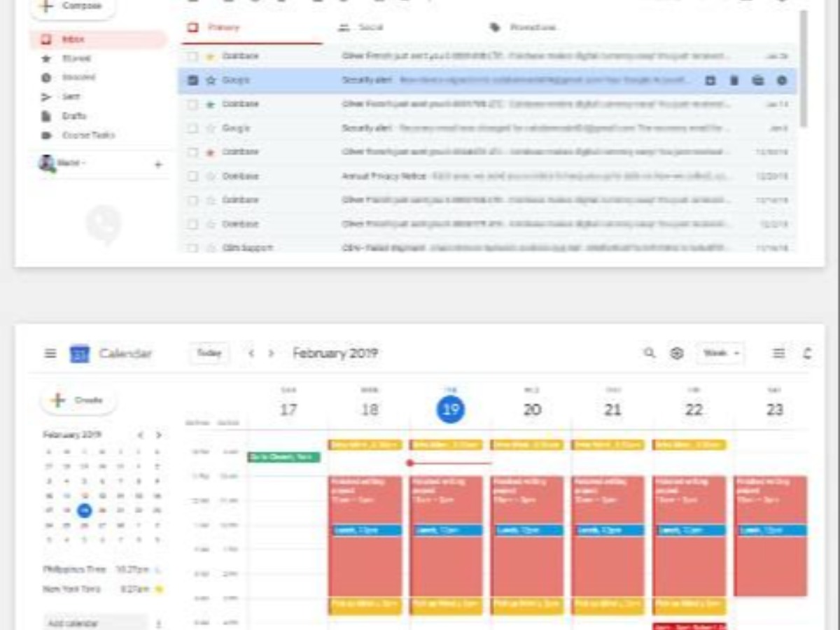The image size is (840, 630).
Task: Open the Week view dropdown in Calendar
Action: [x=721, y=353]
